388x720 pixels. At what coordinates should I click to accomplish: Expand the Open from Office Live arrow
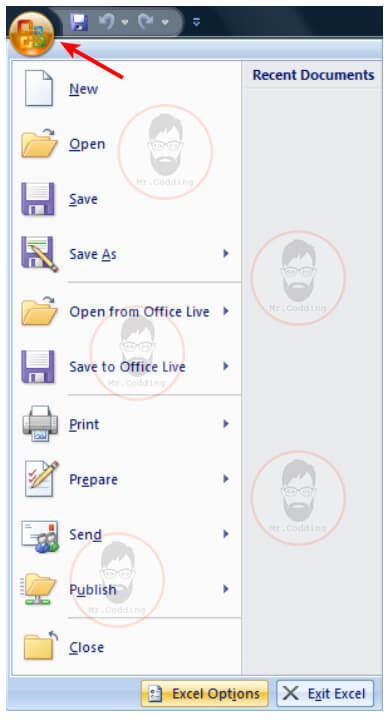[x=225, y=311]
